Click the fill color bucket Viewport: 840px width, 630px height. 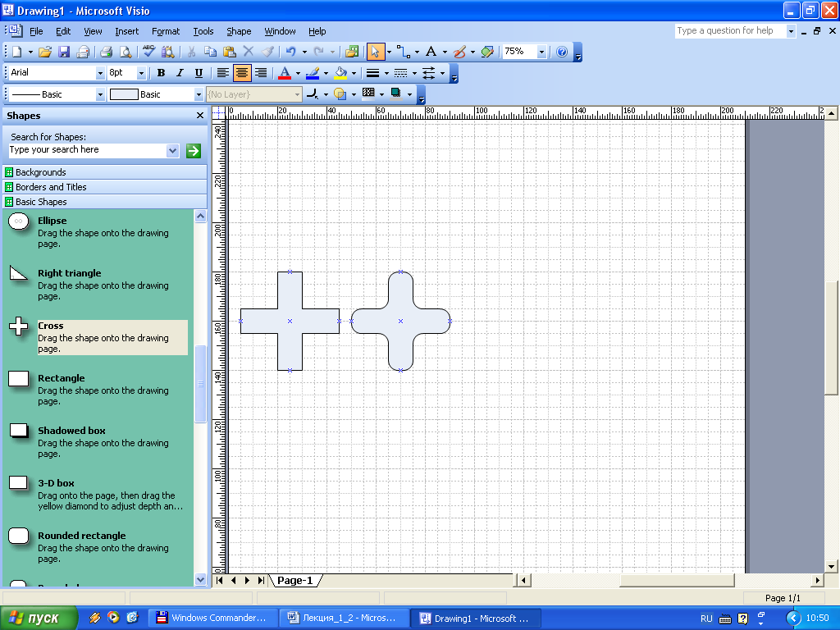tap(340, 73)
